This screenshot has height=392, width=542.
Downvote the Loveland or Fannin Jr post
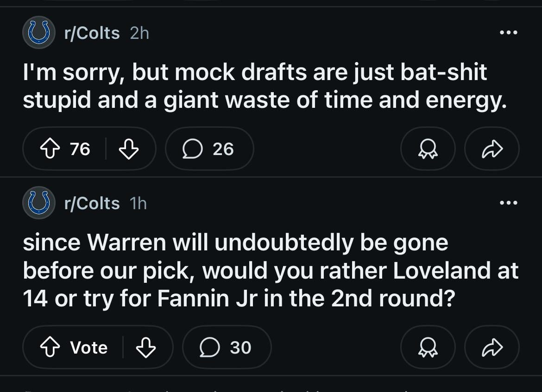click(x=146, y=348)
